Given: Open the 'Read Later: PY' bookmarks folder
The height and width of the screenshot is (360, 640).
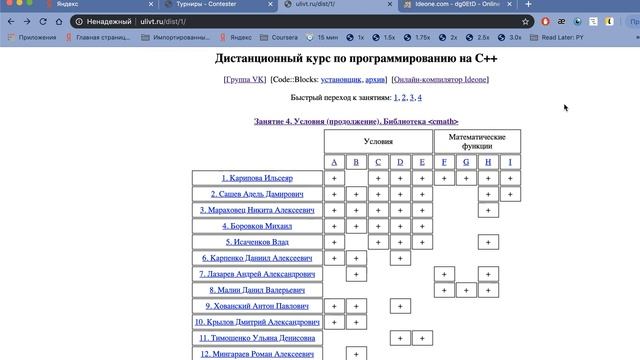Looking at the screenshot, I should [557, 37].
